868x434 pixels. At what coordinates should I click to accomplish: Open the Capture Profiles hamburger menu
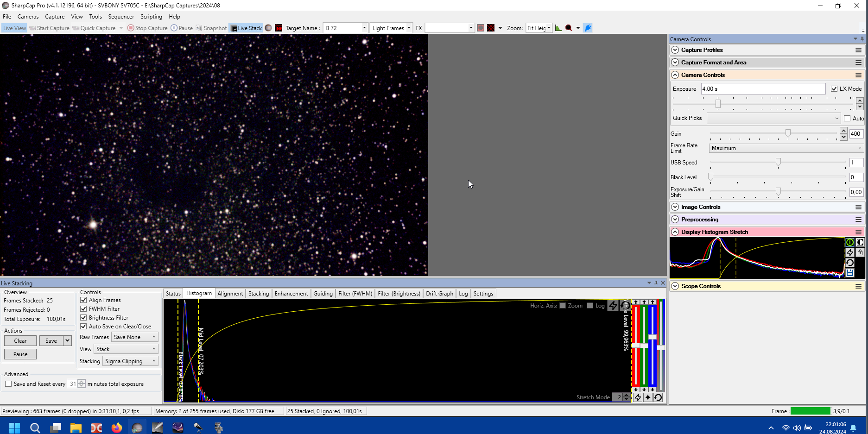point(858,50)
